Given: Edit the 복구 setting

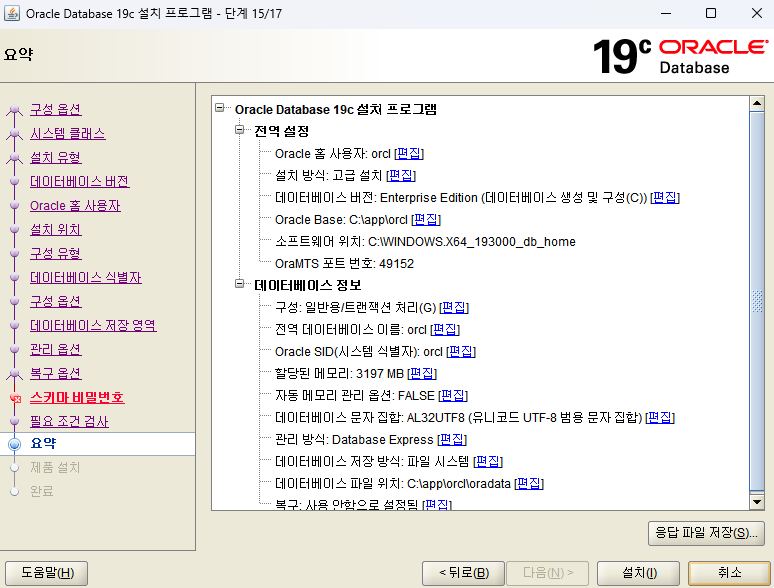Looking at the screenshot, I should click(x=437, y=505).
